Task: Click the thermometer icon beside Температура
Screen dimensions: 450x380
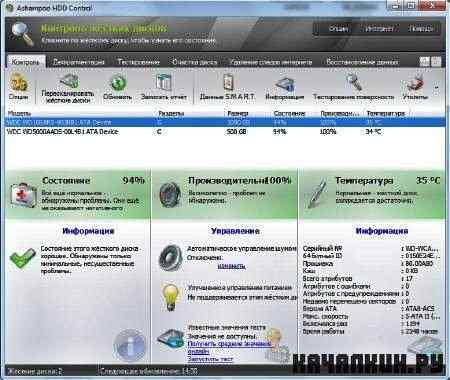Action: click(x=316, y=193)
